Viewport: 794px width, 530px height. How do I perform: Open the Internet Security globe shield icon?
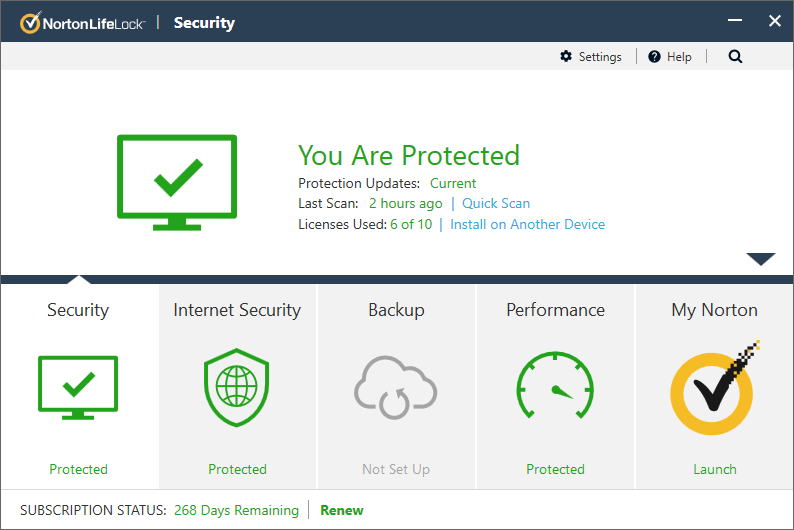pyautogui.click(x=237, y=389)
